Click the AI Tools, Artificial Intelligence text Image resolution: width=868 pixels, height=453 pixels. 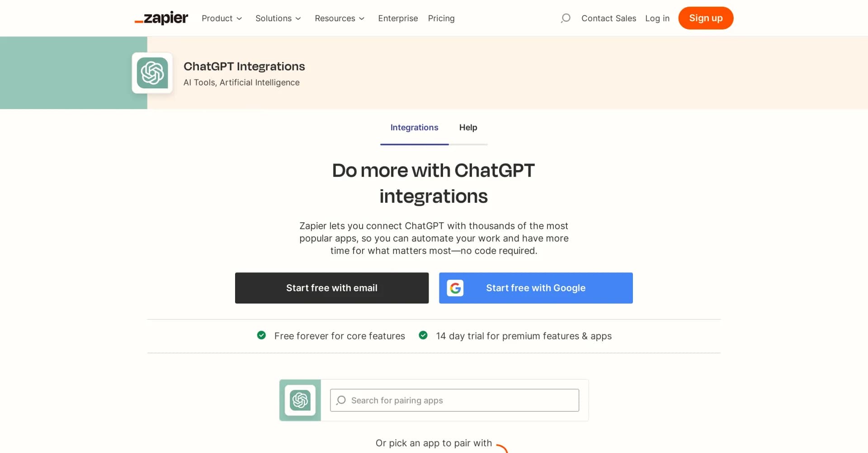(x=241, y=82)
